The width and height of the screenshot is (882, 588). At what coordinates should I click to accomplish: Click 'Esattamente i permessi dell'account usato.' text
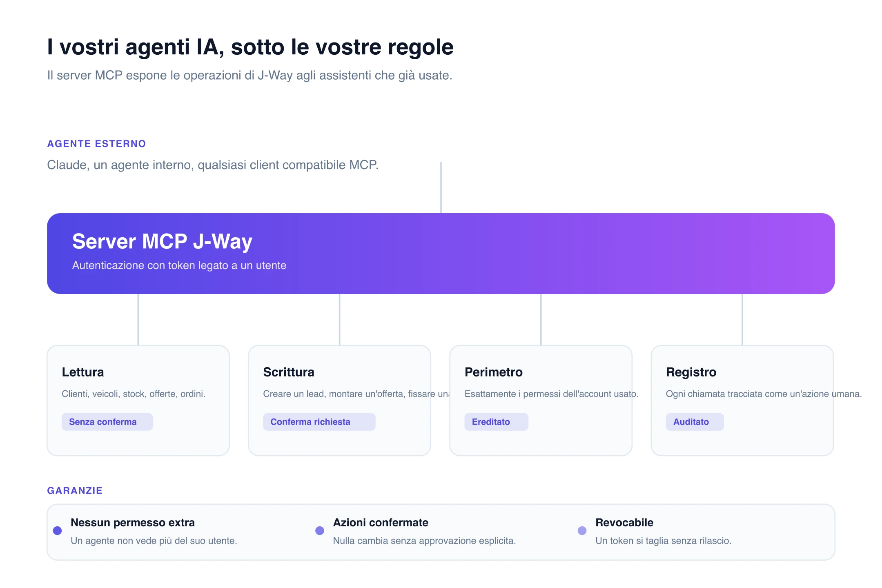click(x=551, y=394)
